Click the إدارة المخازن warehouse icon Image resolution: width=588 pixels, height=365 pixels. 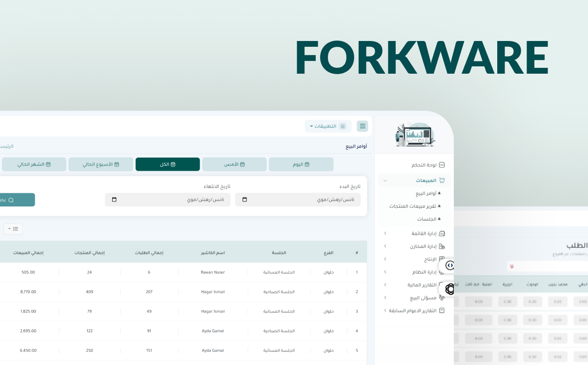tap(442, 246)
